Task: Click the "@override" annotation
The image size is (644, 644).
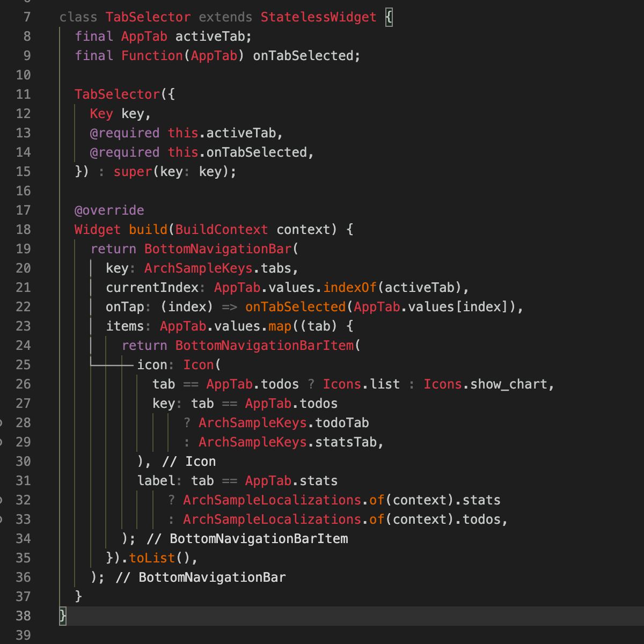Action: tap(109, 210)
